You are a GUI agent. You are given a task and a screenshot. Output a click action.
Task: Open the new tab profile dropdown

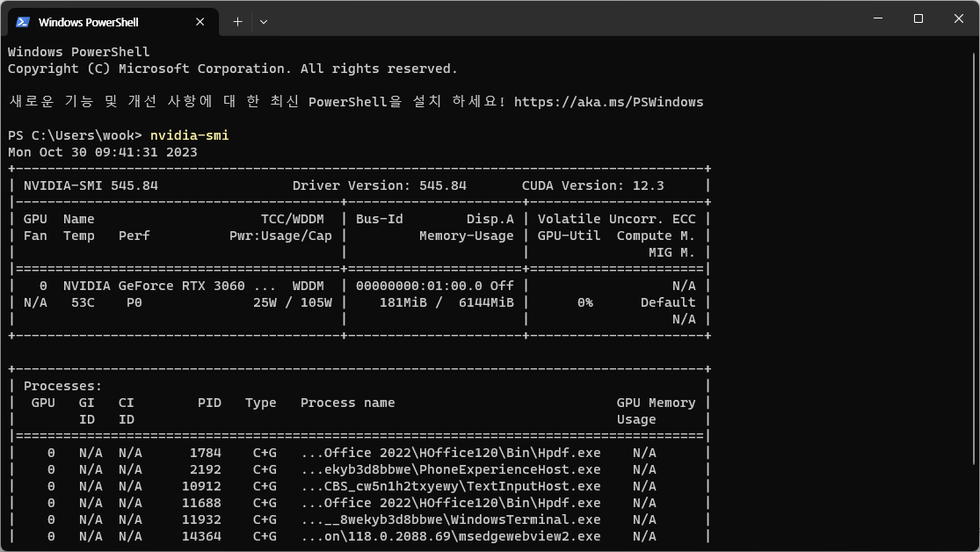click(x=264, y=22)
